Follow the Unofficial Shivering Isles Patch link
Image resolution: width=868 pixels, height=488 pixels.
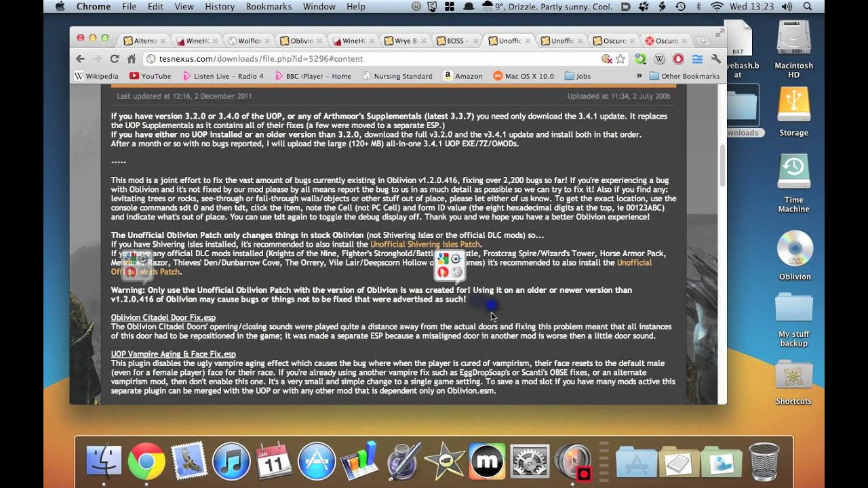point(426,244)
